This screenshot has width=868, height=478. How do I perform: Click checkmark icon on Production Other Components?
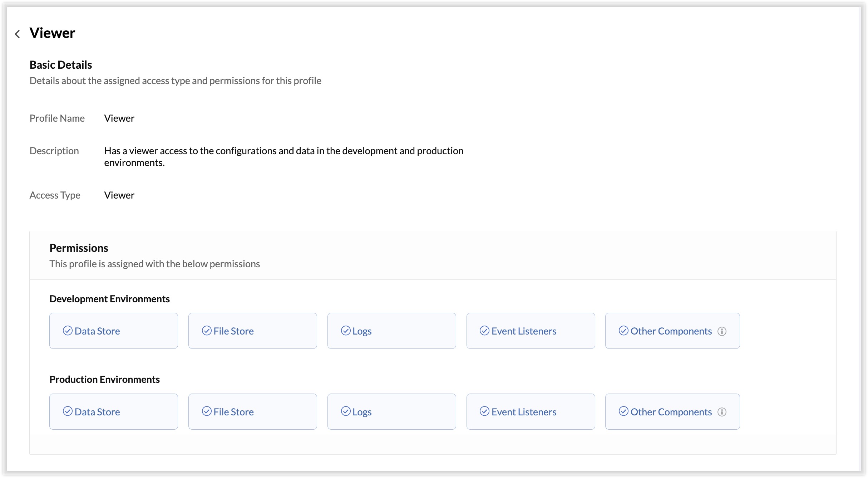623,411
